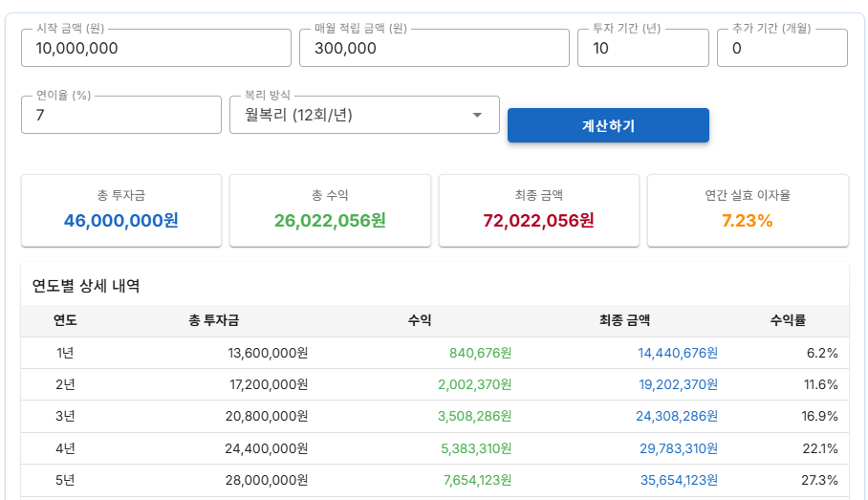Image resolution: width=868 pixels, height=500 pixels.
Task: Open the 복리 방식 dropdown
Action: [x=364, y=115]
